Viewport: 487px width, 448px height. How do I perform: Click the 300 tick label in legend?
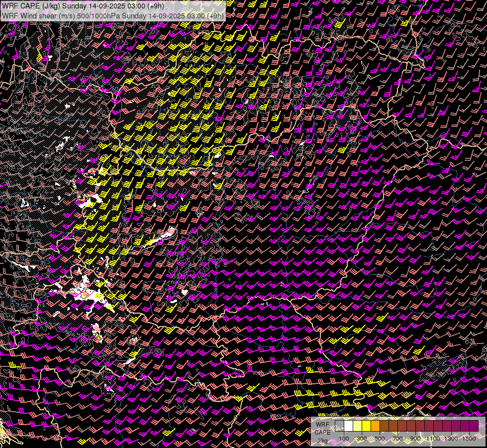point(362,439)
